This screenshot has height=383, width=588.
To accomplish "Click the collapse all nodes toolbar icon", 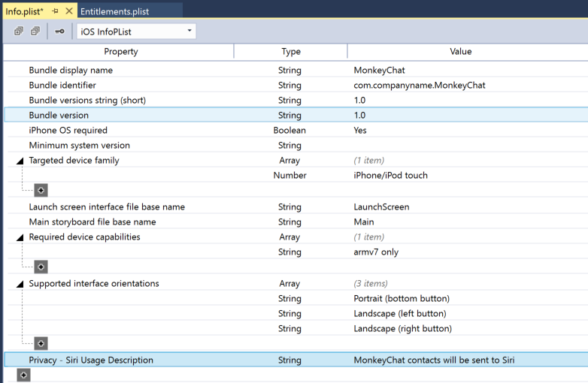I will pyautogui.click(x=35, y=32).
